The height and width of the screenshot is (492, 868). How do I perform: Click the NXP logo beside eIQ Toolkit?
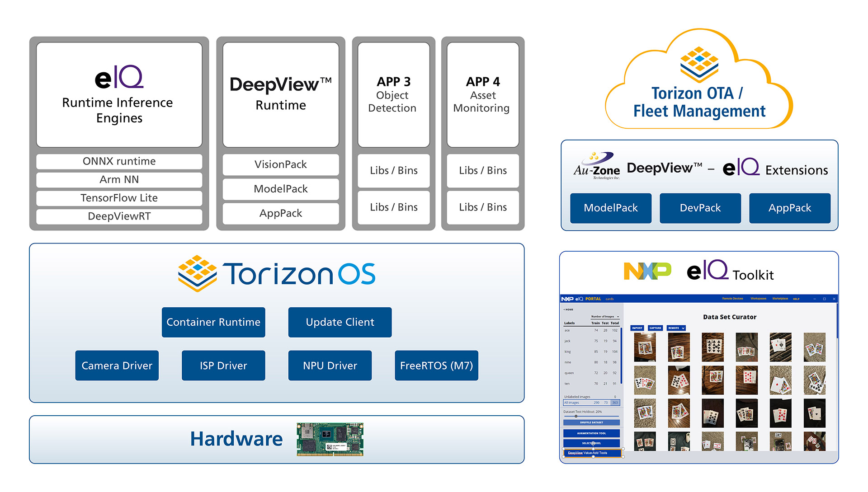(647, 271)
